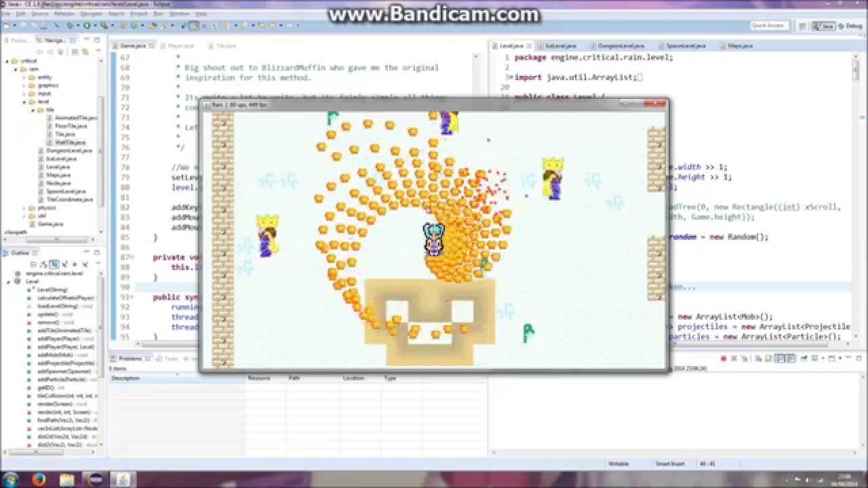868x488 pixels.
Task: Expand the entity folder
Action: tap(24, 77)
